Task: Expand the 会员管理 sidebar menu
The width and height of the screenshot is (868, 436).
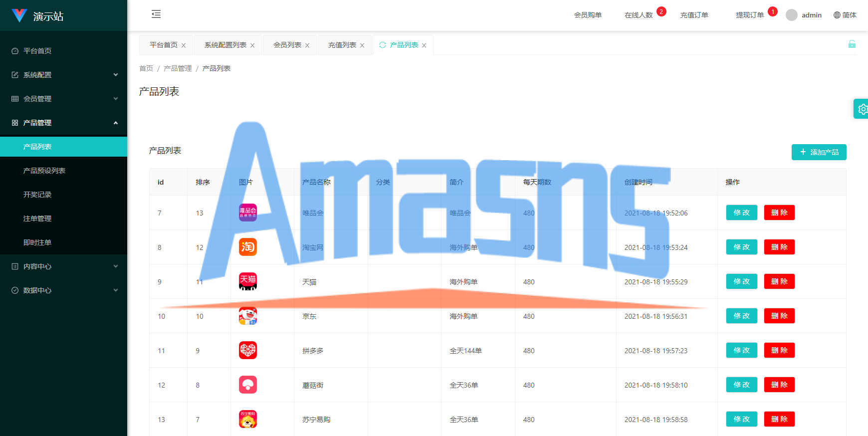Action: coord(64,99)
